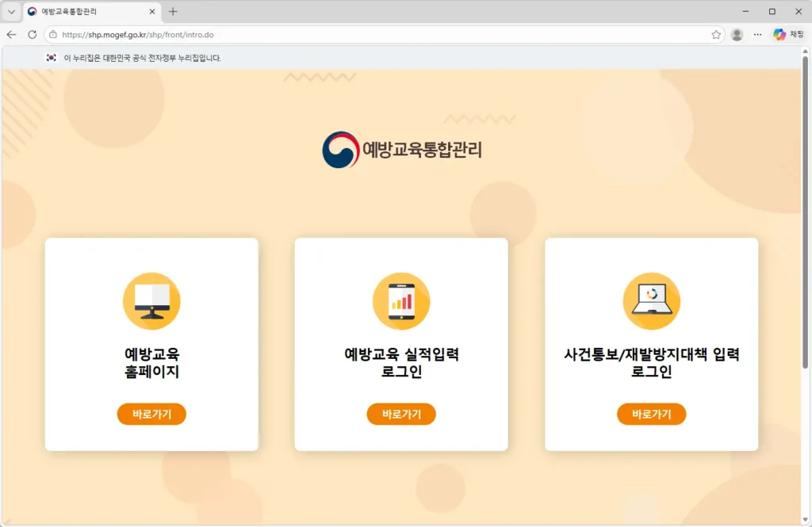Viewport: 812px width, 527px height.
Task: Click inside the address bar URL field
Action: click(x=238, y=34)
